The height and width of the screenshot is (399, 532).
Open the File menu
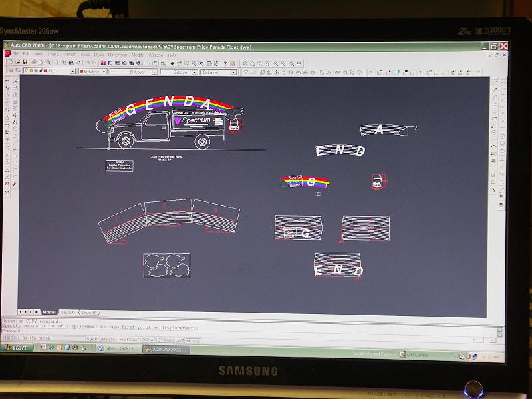pyautogui.click(x=15, y=54)
